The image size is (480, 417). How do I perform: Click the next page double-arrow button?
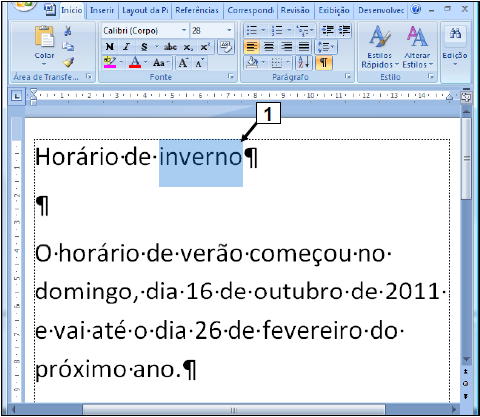pyautogui.click(x=466, y=396)
